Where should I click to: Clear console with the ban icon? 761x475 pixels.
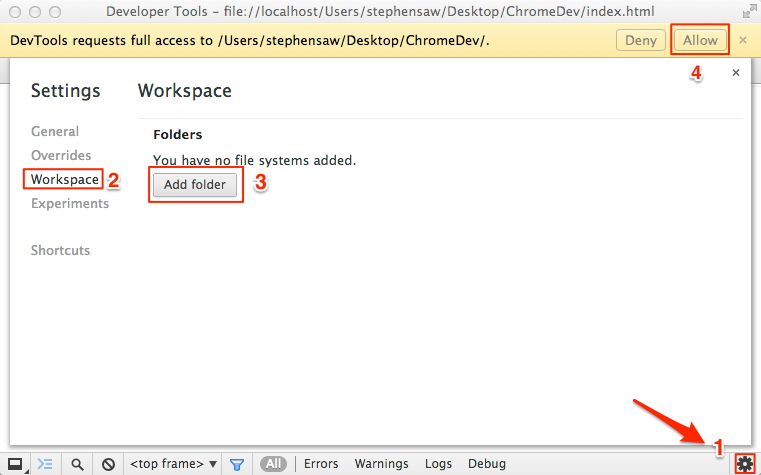click(108, 464)
